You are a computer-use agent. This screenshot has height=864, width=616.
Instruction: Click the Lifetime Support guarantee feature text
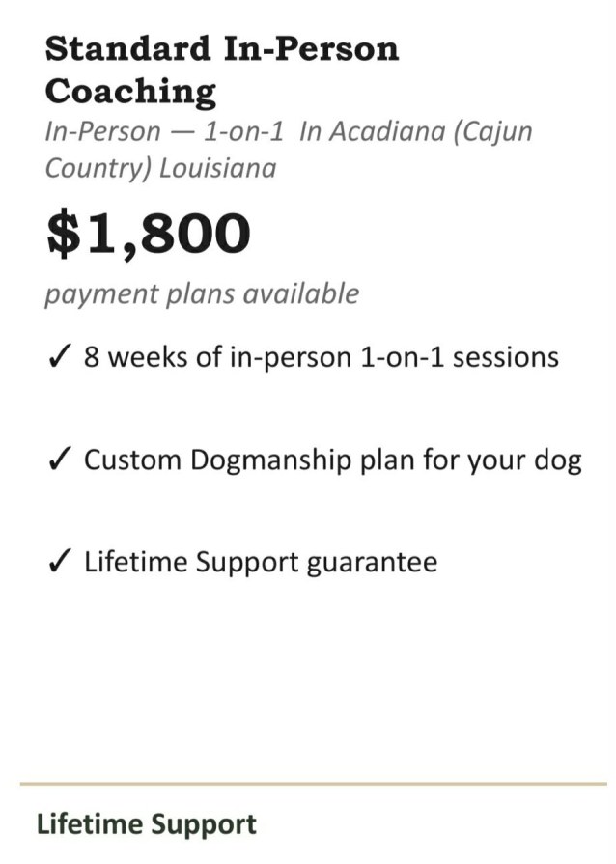tap(261, 563)
